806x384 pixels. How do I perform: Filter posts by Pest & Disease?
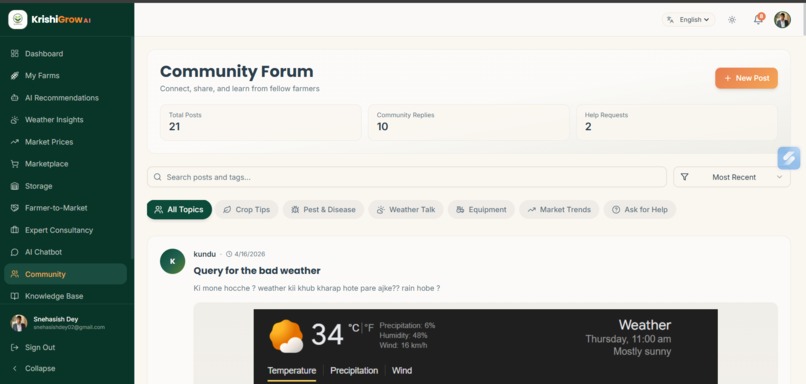(x=323, y=210)
